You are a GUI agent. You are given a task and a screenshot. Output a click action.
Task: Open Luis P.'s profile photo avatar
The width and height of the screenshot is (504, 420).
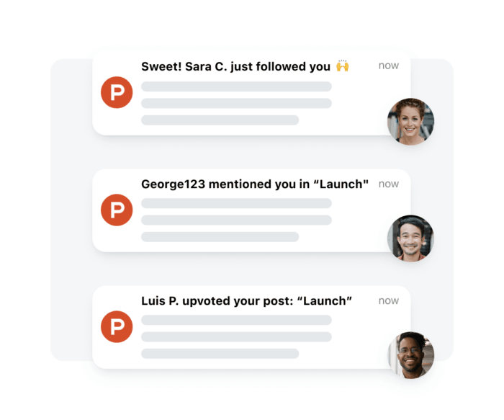coord(410,354)
